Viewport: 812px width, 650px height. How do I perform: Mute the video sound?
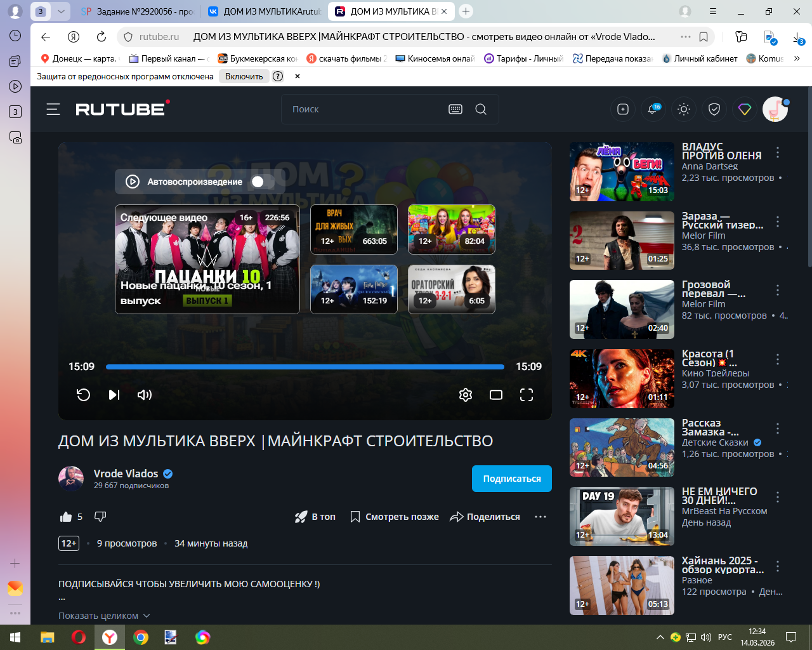point(145,395)
